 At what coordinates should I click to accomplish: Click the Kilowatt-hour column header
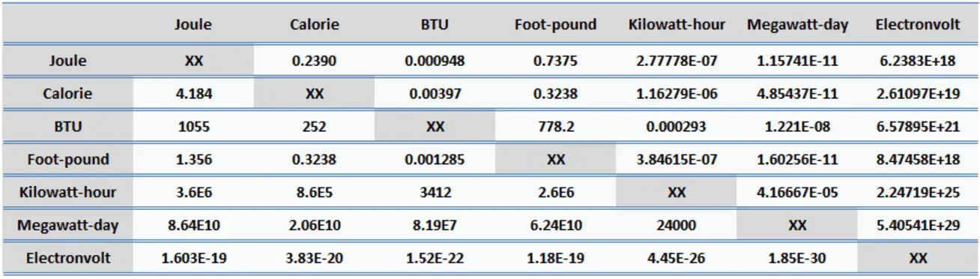tap(677, 24)
